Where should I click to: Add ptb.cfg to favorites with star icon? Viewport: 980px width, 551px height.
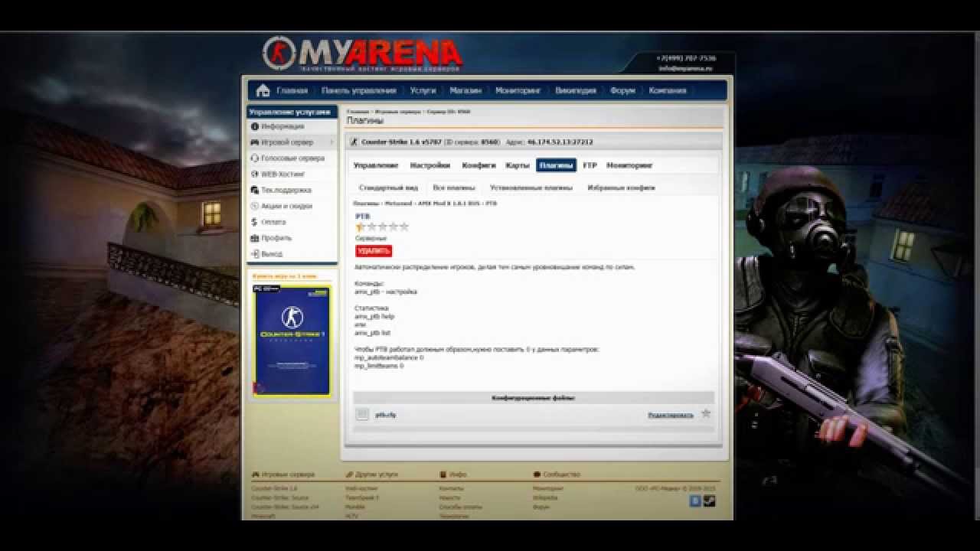pyautogui.click(x=706, y=413)
